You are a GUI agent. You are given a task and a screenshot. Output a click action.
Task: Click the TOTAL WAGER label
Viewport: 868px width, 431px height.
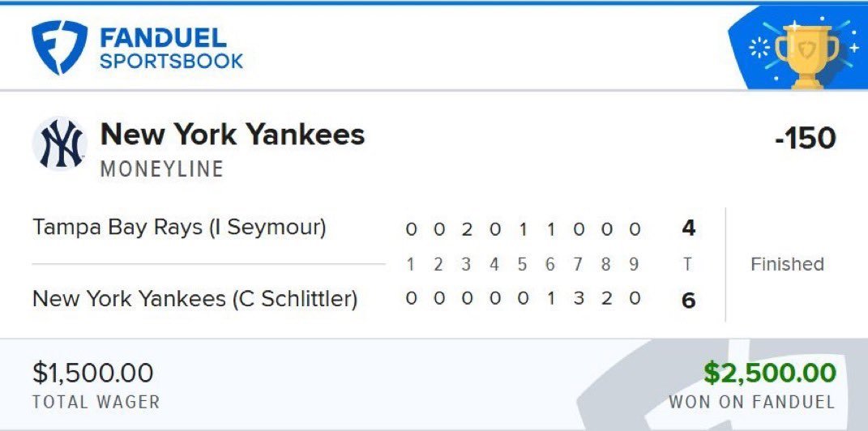(x=96, y=402)
